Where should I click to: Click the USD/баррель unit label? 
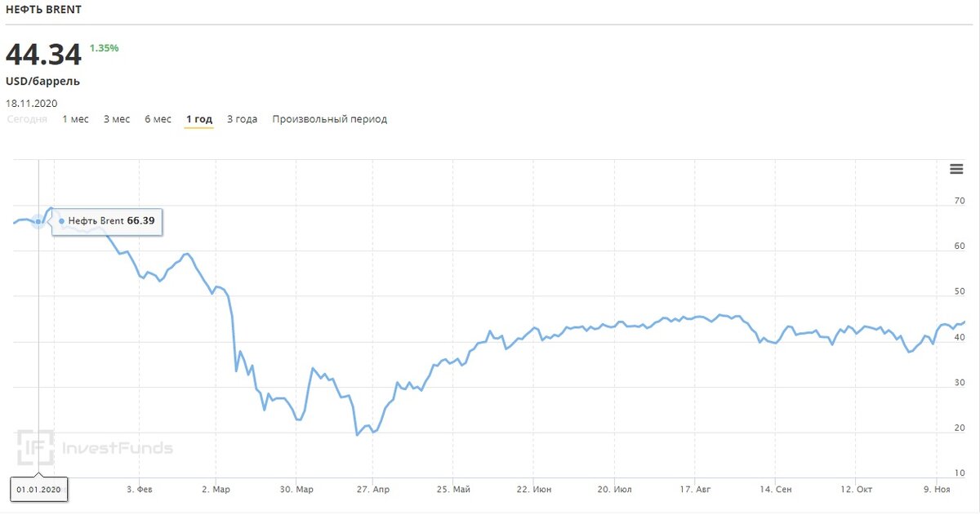click(43, 81)
